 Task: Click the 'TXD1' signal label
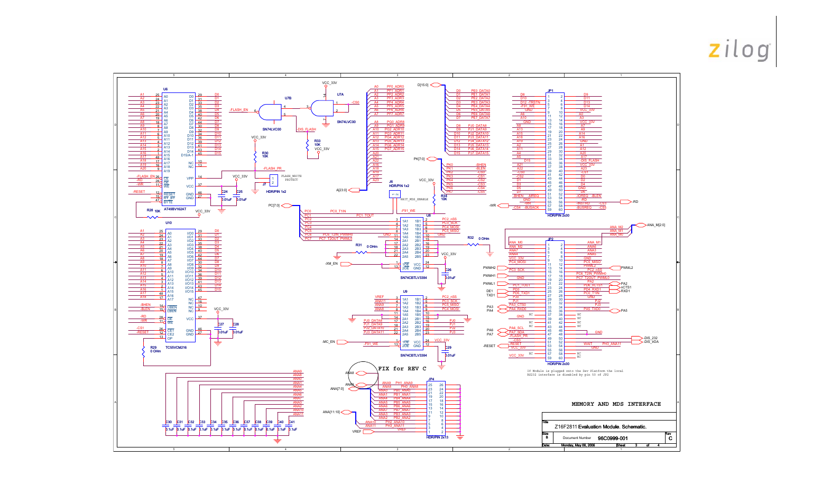coord(491,295)
